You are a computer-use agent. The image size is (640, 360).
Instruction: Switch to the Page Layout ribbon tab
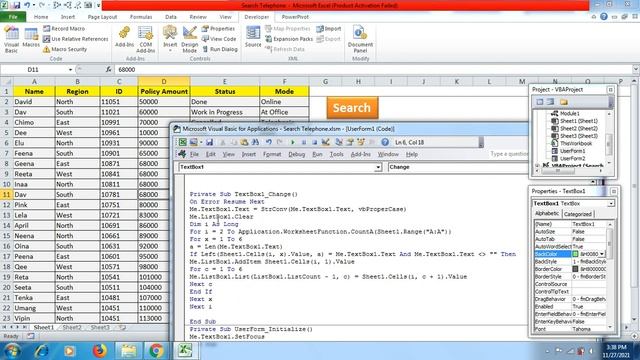coord(102,17)
